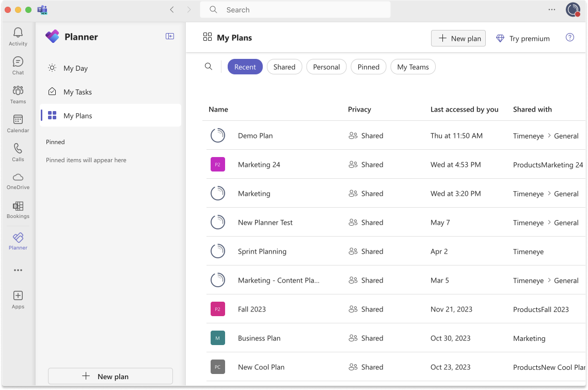
Task: Toggle the Pinned filter
Action: click(x=368, y=67)
